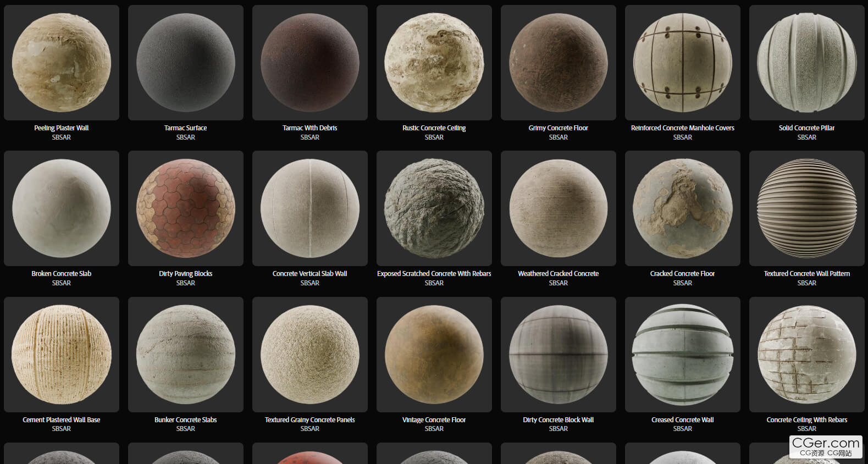This screenshot has width=868, height=464.
Task: Click the "Cement Plastered Wall Base" label
Action: pos(62,420)
